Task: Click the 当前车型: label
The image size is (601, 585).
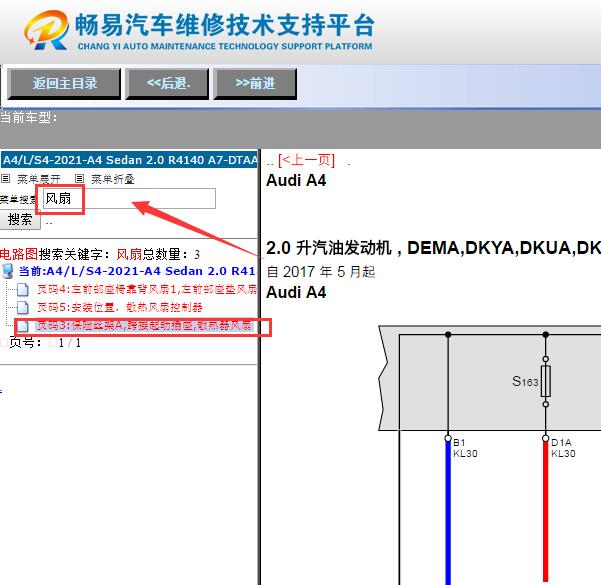Action: tap(29, 117)
